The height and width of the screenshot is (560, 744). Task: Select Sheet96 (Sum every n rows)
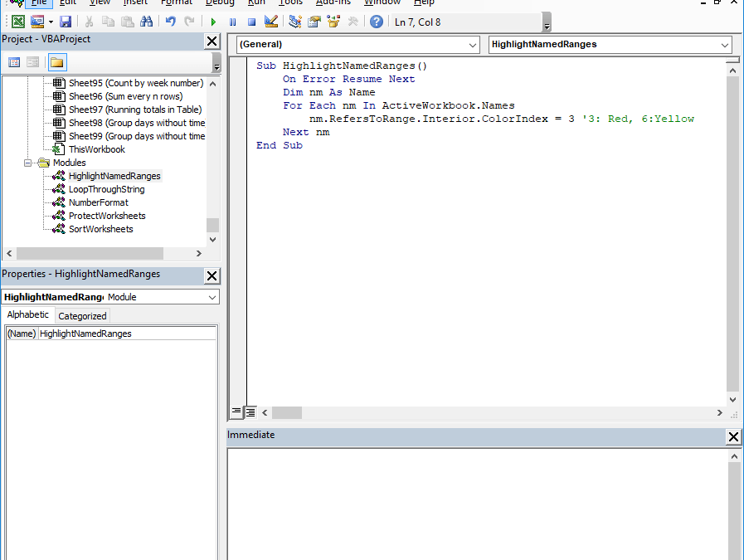tap(126, 96)
